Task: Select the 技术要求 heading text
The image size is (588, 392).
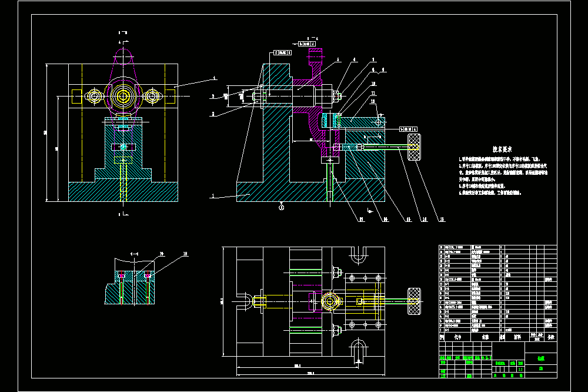Action: point(502,149)
